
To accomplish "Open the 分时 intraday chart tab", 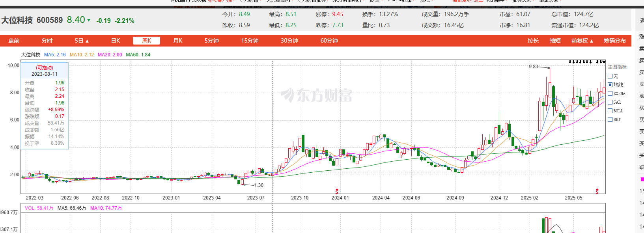I will [47, 41].
